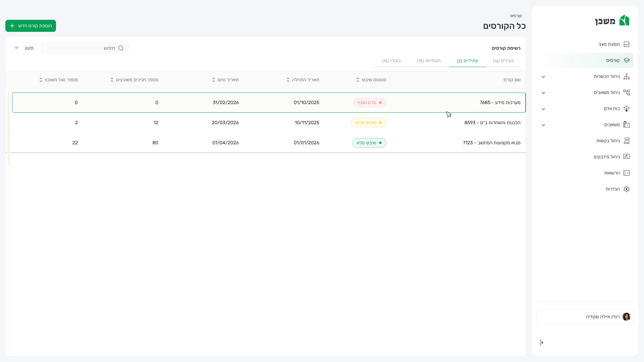Sort by סטטוס שיבוץ column arrows
The image size is (644, 362).
(358, 80)
